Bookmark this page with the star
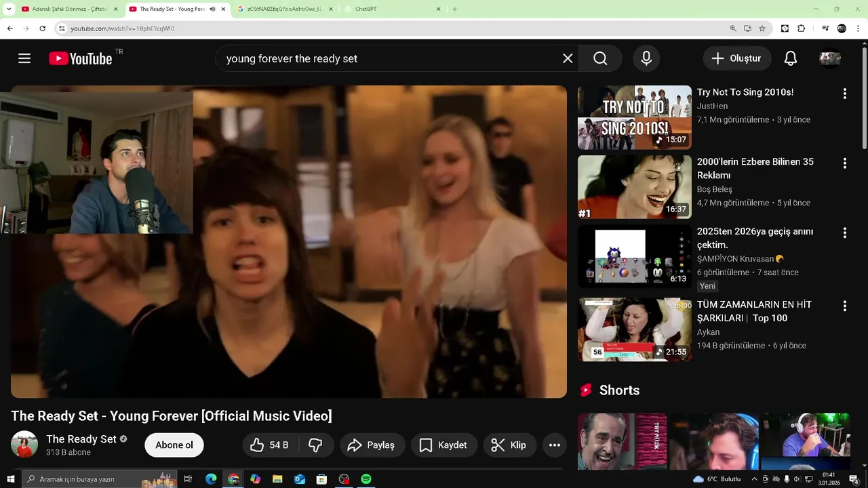The height and width of the screenshot is (488, 868). (762, 28)
